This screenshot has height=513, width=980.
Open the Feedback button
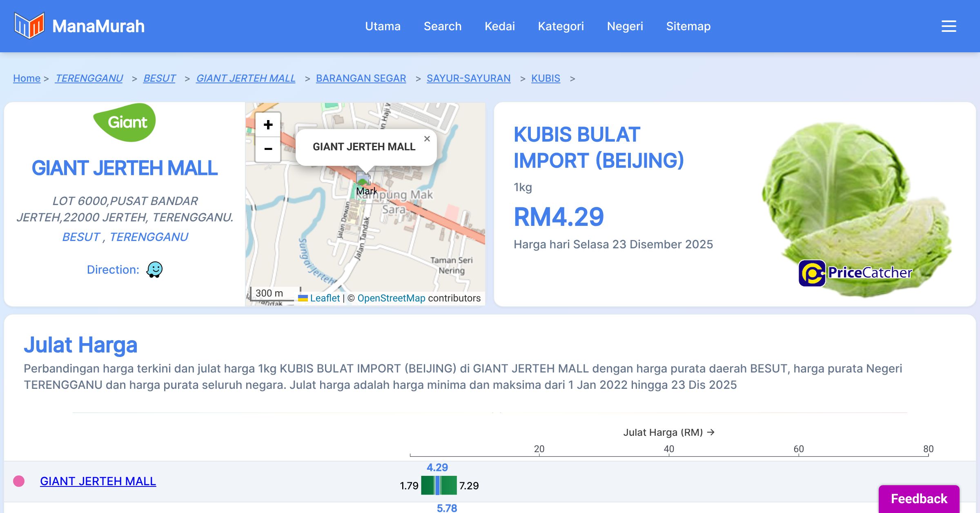pyautogui.click(x=919, y=498)
